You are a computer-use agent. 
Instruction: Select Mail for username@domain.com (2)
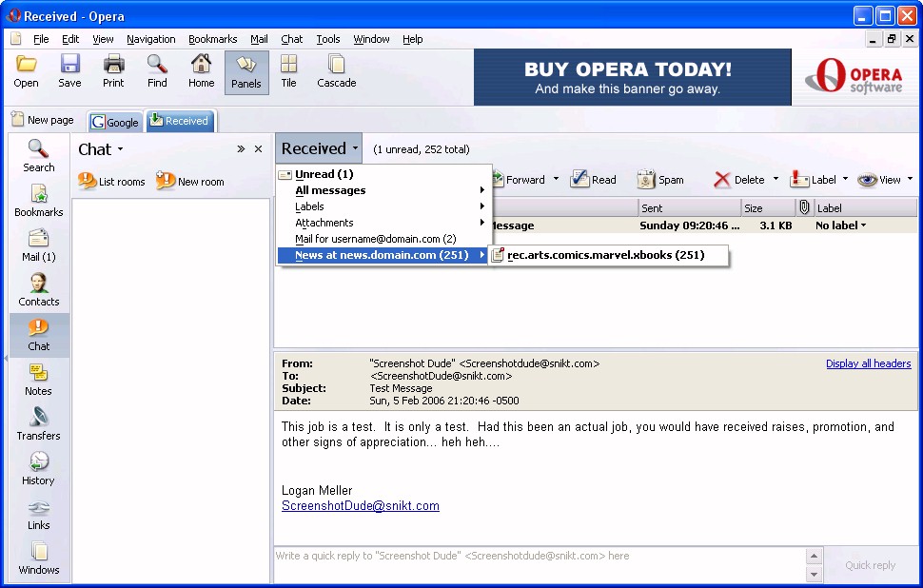click(383, 239)
